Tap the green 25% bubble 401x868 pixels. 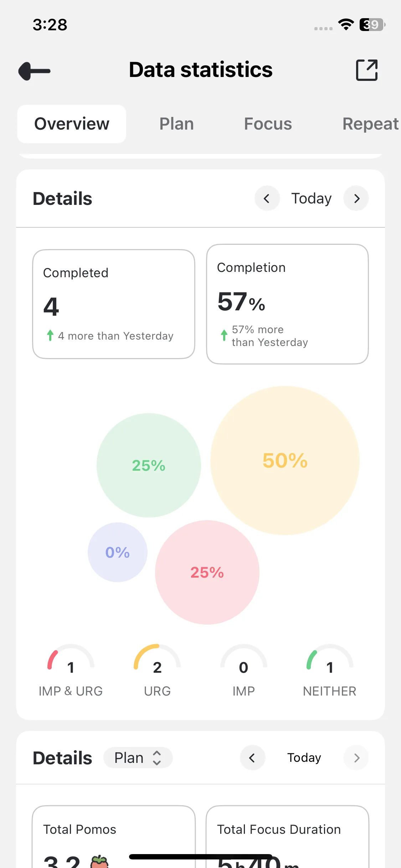coord(149,465)
